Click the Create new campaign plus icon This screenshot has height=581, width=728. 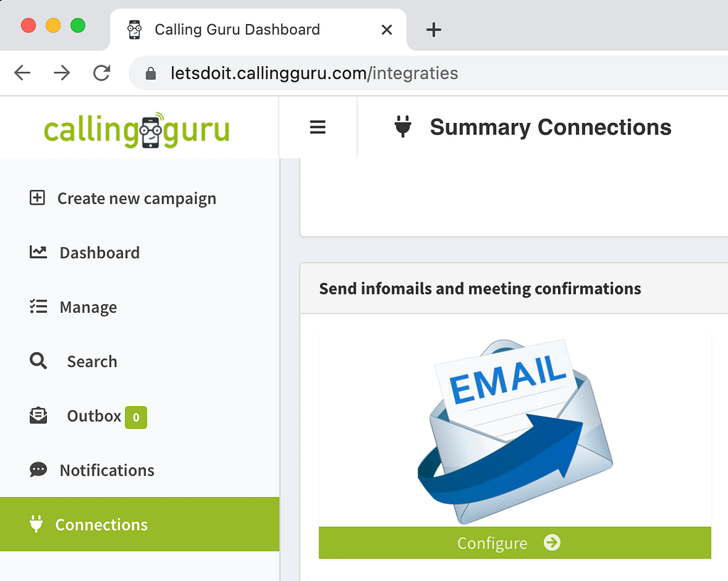(37, 198)
